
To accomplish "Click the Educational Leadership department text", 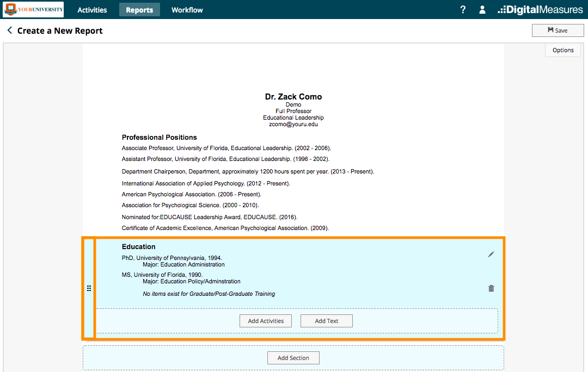I will [x=293, y=117].
